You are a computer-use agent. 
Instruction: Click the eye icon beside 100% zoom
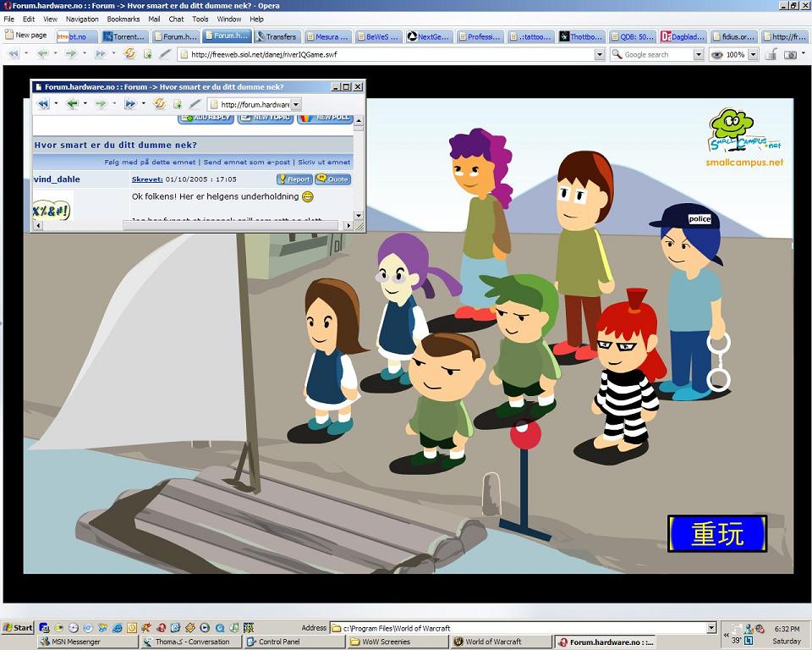(717, 54)
